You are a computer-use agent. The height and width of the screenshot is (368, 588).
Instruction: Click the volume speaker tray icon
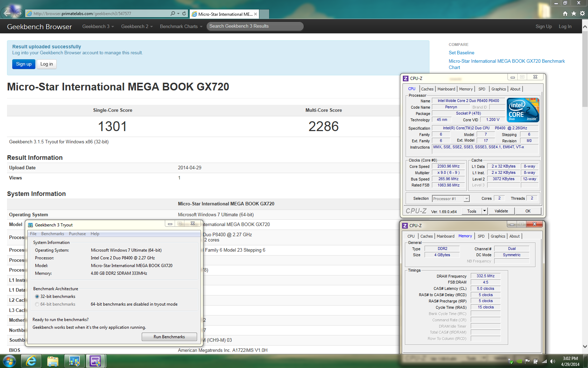[552, 361]
